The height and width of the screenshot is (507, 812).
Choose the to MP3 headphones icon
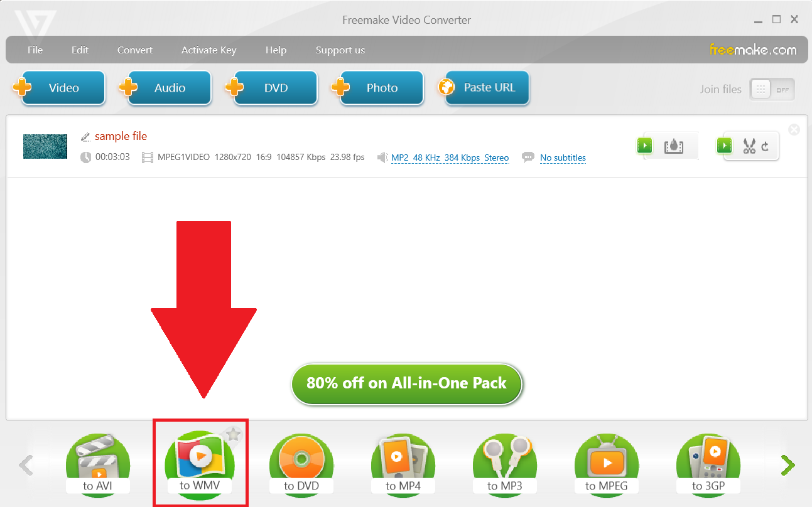click(505, 463)
